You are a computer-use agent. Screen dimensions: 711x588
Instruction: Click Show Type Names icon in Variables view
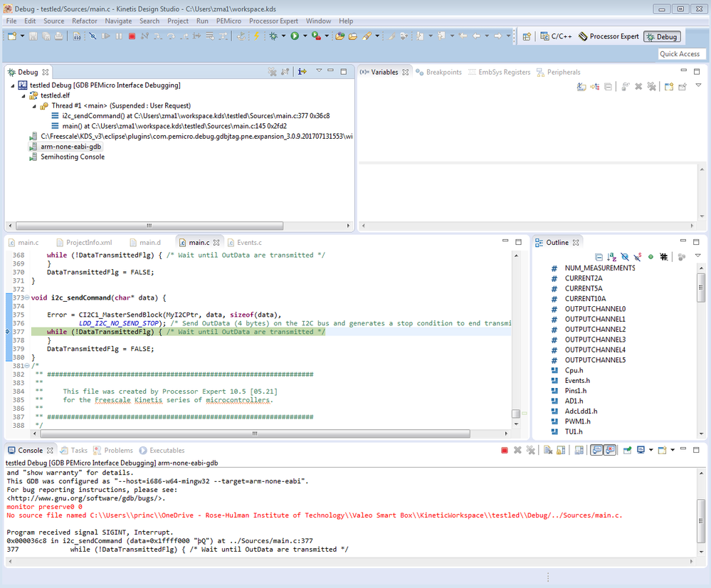pyautogui.click(x=581, y=87)
